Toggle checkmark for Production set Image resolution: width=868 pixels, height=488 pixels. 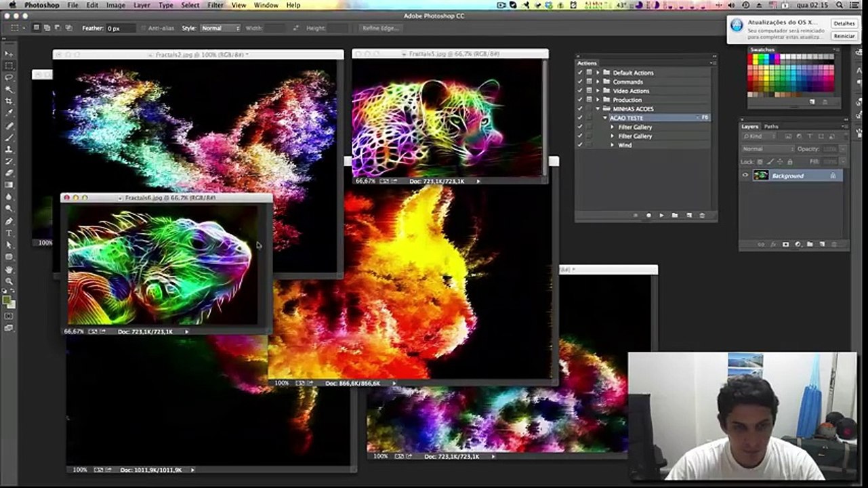pyautogui.click(x=579, y=100)
